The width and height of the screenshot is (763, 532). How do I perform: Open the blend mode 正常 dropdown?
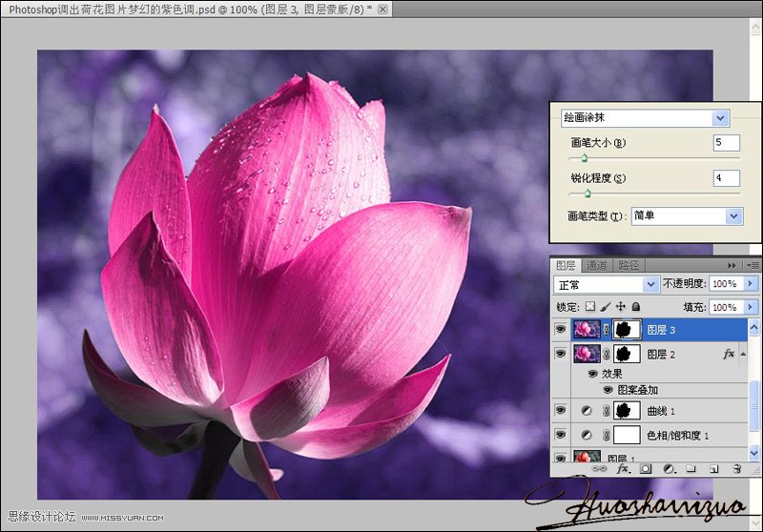607,284
